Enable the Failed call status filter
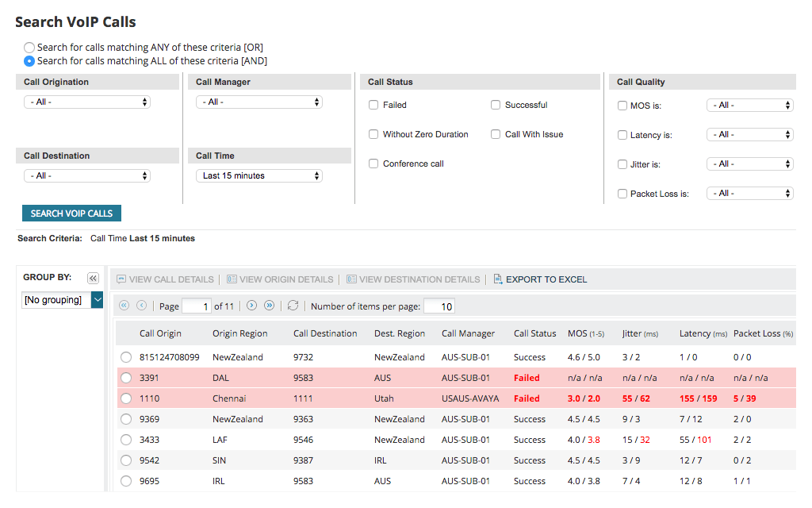This screenshot has height=508, width=812. 373,104
